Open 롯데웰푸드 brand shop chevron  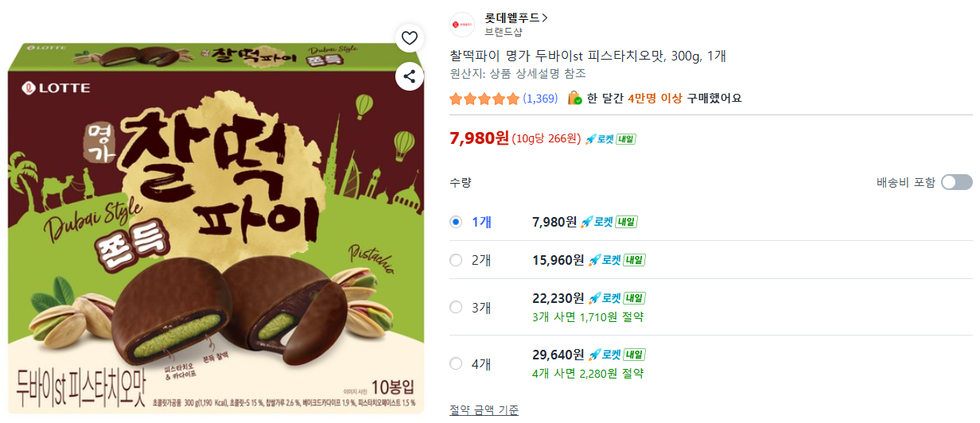pos(544,17)
